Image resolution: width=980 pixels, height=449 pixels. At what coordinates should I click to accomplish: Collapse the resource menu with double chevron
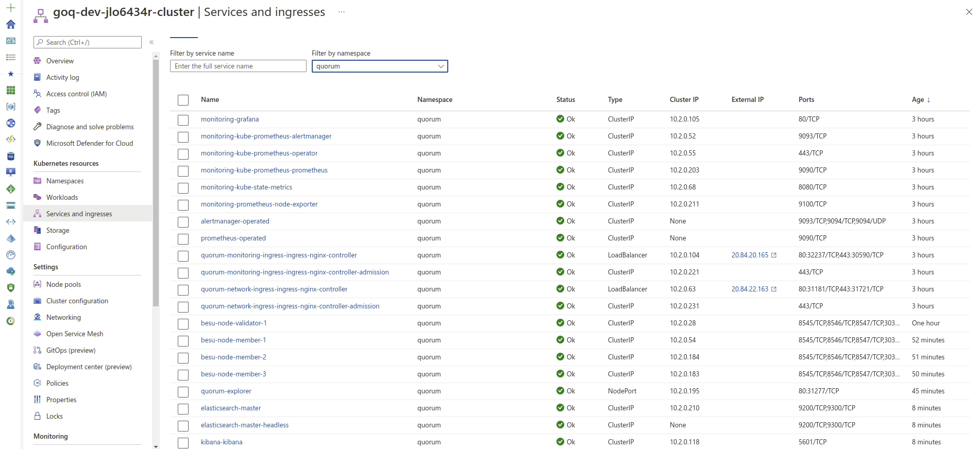(151, 42)
